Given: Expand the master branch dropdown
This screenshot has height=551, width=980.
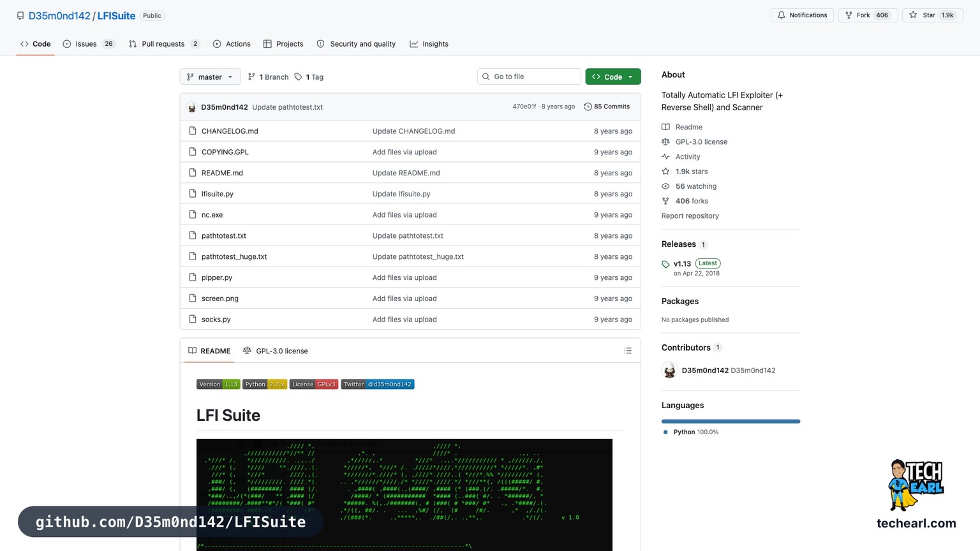Looking at the screenshot, I should tap(210, 77).
